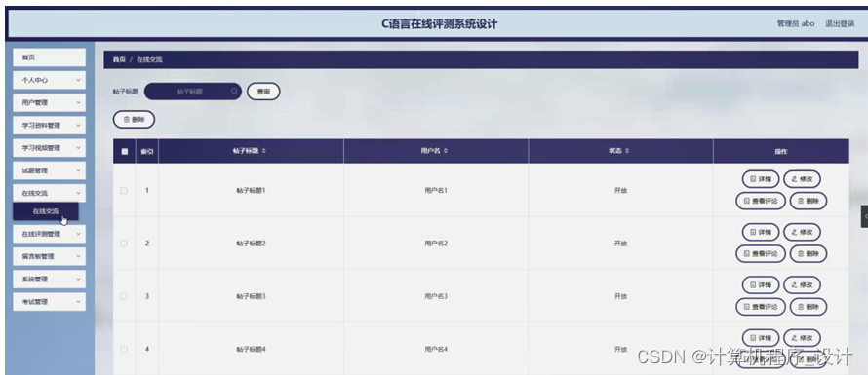Click the row 删除 button for 帖子标题3
This screenshot has height=375, width=868.
[809, 307]
